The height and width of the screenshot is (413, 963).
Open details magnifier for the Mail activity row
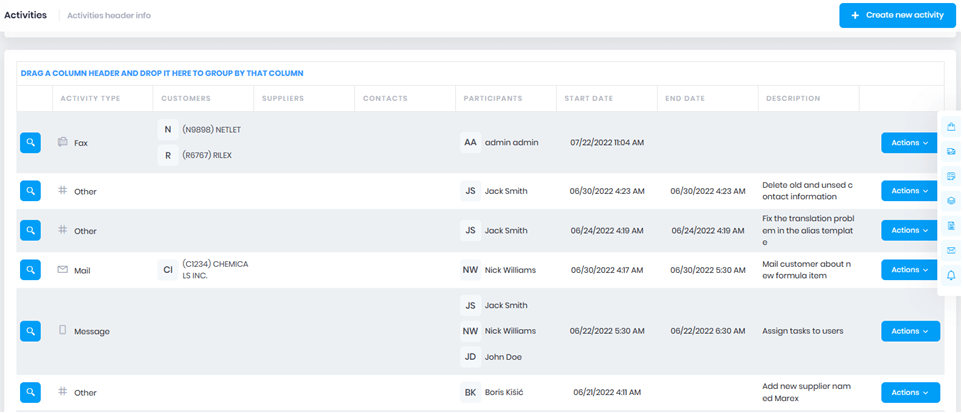(x=30, y=269)
